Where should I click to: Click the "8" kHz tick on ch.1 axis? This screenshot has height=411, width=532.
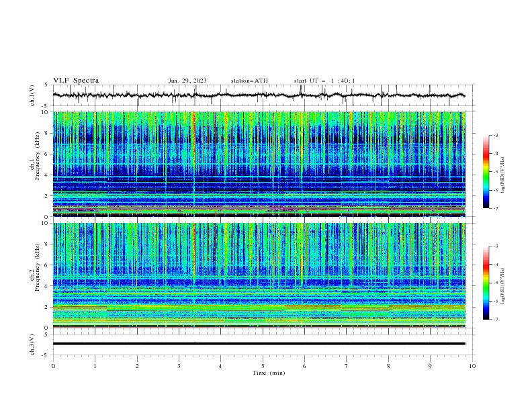click(x=47, y=132)
